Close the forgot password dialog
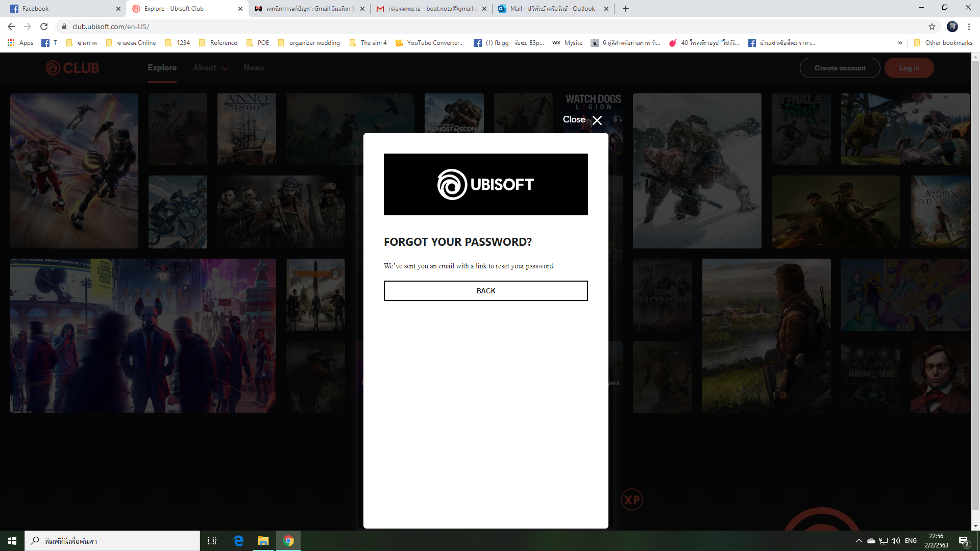This screenshot has height=551, width=980. [597, 120]
